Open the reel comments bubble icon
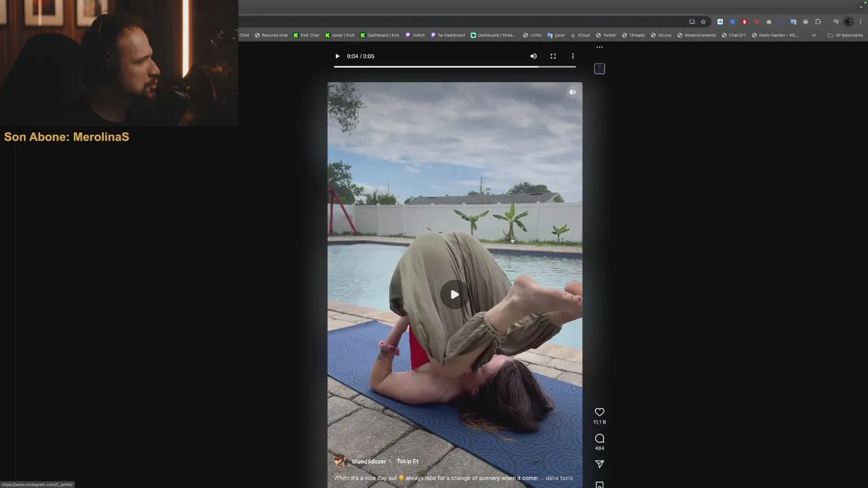The height and width of the screenshot is (488, 868). 599,439
